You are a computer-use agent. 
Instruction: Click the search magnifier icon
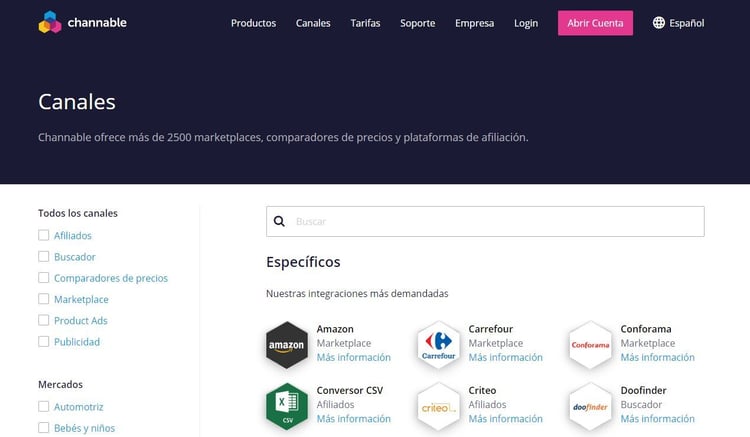point(279,221)
